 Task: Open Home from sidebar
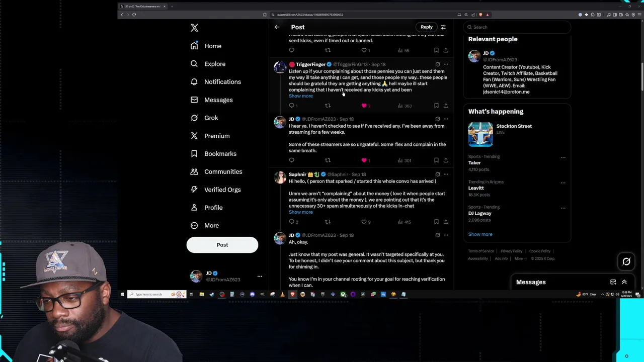pyautogui.click(x=206, y=46)
